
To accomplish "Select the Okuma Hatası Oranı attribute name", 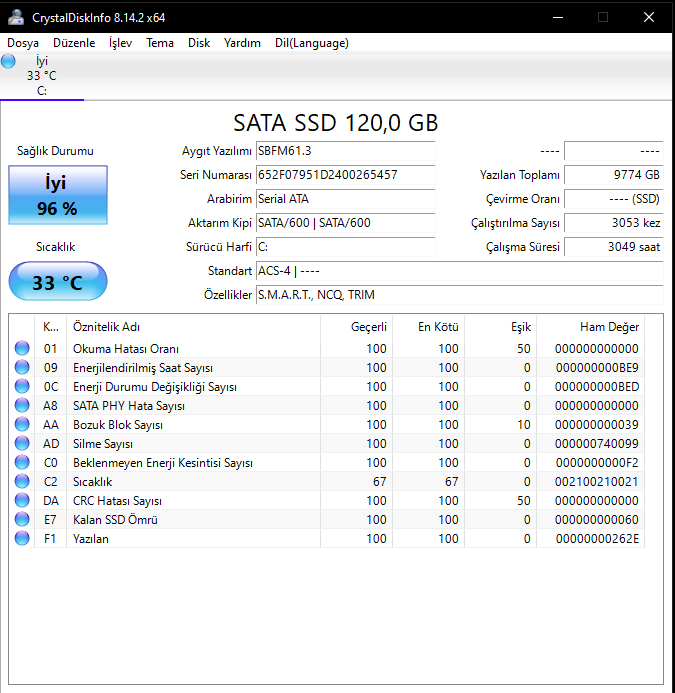I will (126, 349).
